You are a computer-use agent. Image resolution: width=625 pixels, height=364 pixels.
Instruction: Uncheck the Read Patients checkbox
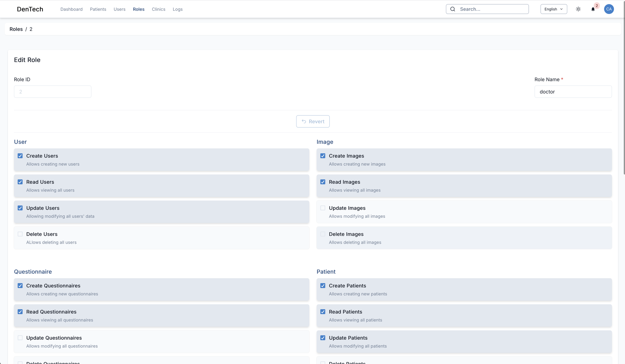(x=323, y=312)
